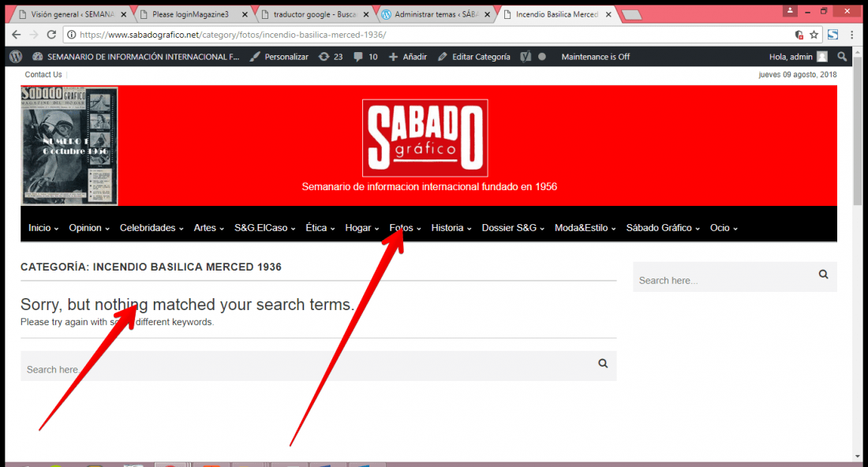Viewport: 868px width, 467px height.
Task: Click the main content search magnifier icon
Action: click(603, 364)
